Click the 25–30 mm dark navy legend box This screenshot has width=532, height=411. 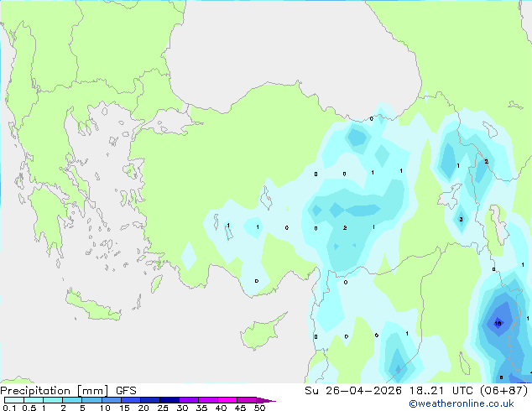[x=170, y=400]
